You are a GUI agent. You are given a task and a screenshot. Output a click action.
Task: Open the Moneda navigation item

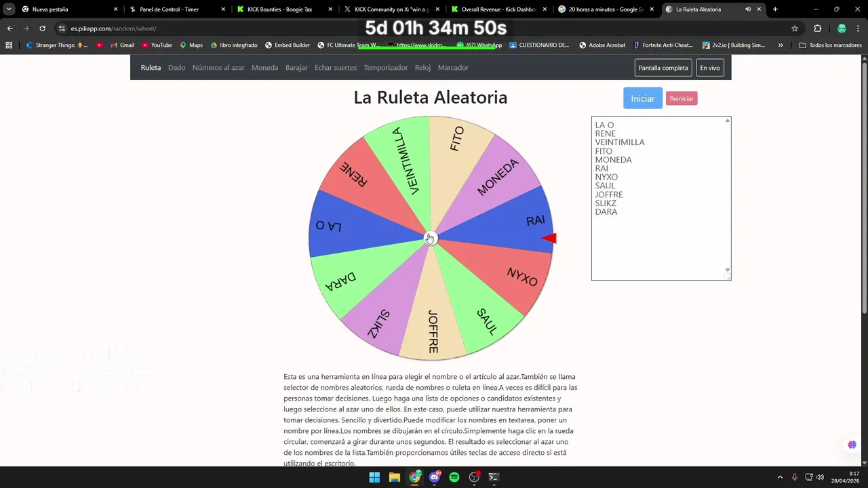click(265, 68)
